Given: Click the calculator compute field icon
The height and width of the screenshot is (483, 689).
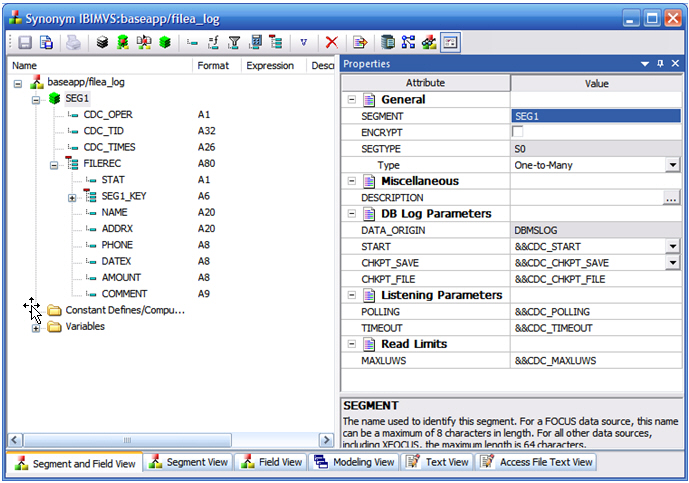Looking at the screenshot, I should tap(255, 43).
